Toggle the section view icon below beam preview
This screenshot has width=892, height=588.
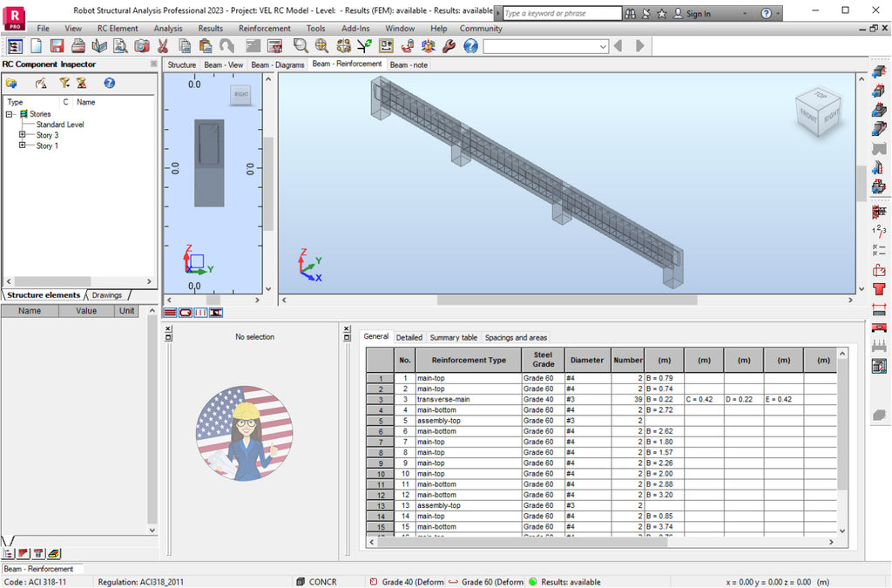tap(215, 313)
